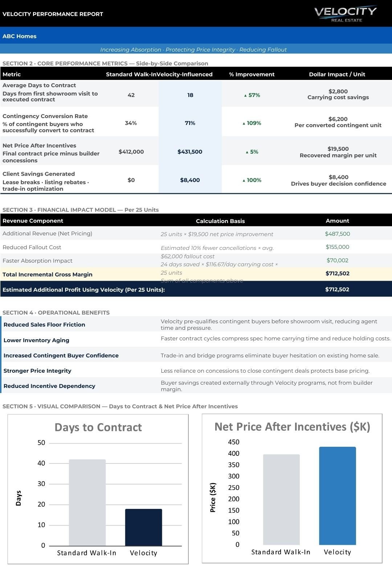Click the gray Standard Walk-In bar in Days chart
The height and width of the screenshot is (575, 392).
pos(87,502)
